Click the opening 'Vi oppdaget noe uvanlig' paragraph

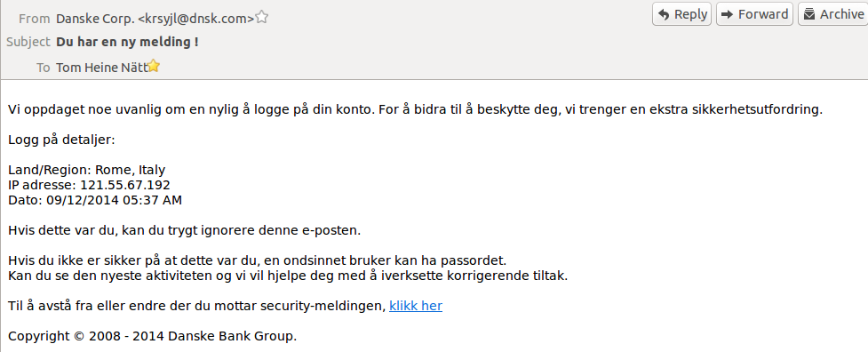click(415, 109)
